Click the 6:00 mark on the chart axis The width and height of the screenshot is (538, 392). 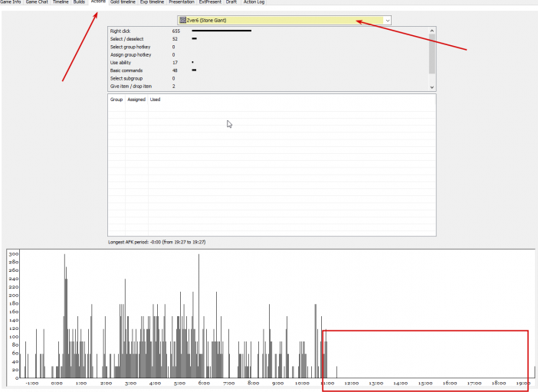(204, 383)
